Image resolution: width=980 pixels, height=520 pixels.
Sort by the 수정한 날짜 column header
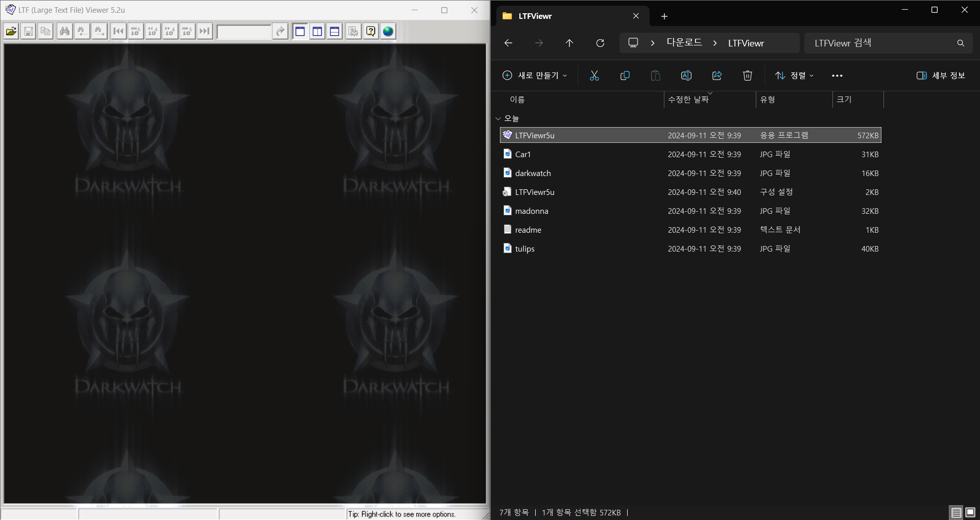click(x=710, y=100)
